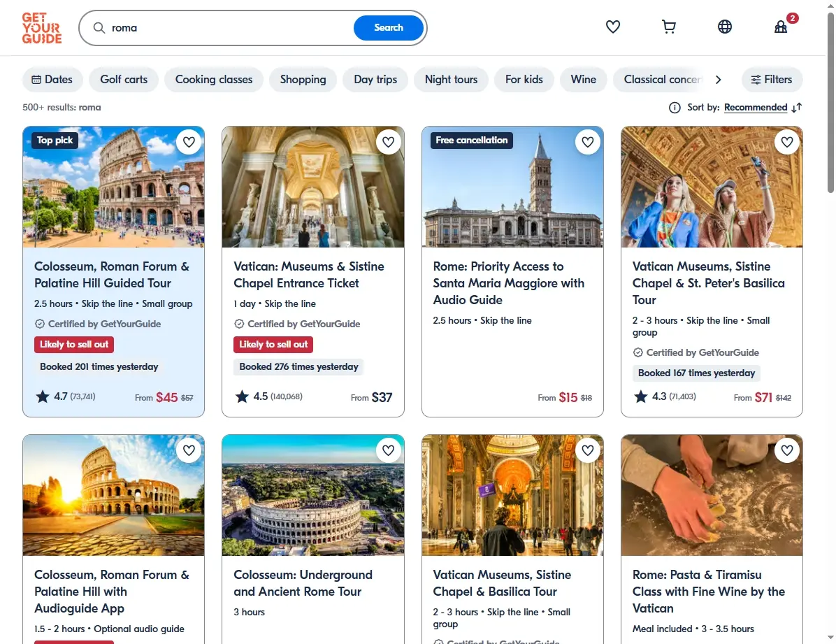Click certified badge on Colosseum Guided Tour

pos(98,324)
